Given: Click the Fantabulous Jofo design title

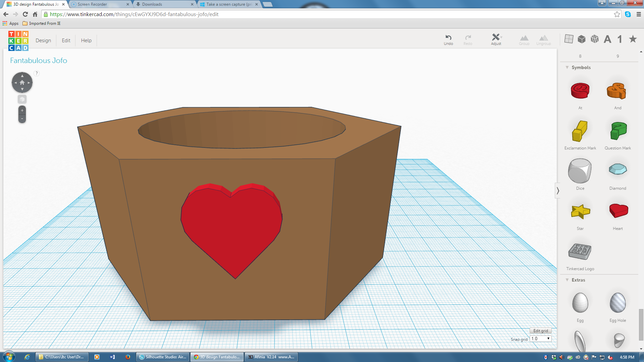Looking at the screenshot, I should tap(39, 60).
